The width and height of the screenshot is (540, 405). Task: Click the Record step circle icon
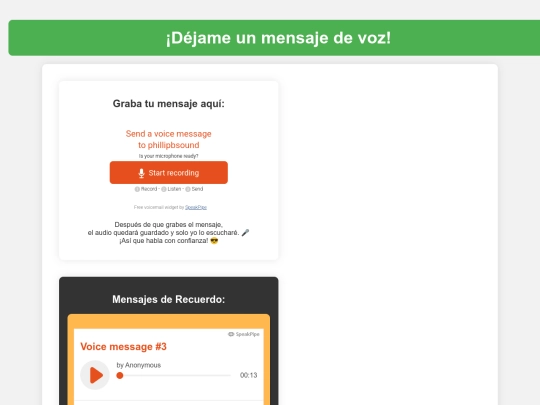pyautogui.click(x=137, y=189)
